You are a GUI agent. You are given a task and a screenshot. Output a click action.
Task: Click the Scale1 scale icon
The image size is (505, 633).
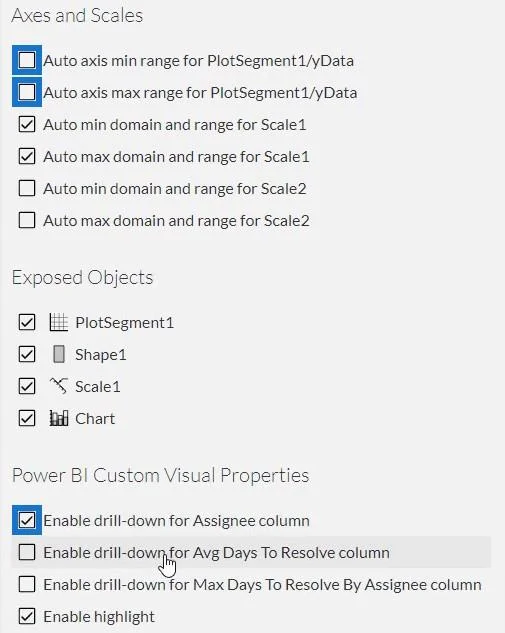59,386
